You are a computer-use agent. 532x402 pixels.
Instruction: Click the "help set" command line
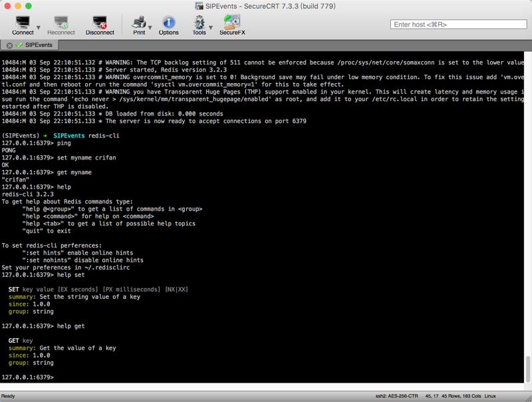[x=43, y=275]
